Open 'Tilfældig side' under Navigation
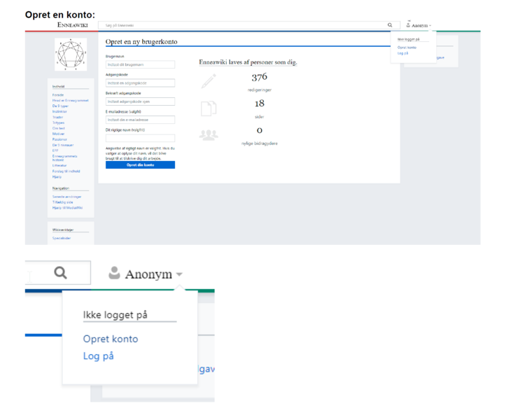Image resolution: width=513 pixels, height=420 pixels. (x=62, y=202)
